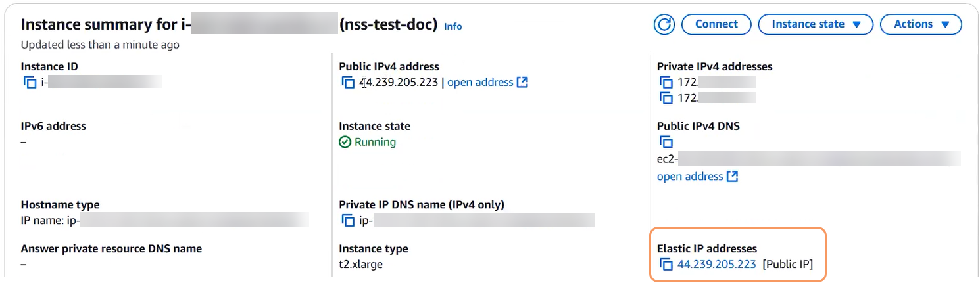Open the Instance state dropdown

816,24
